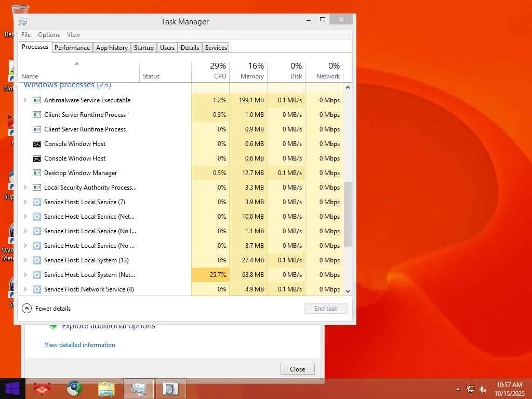Switch to the App history tab

tap(112, 48)
